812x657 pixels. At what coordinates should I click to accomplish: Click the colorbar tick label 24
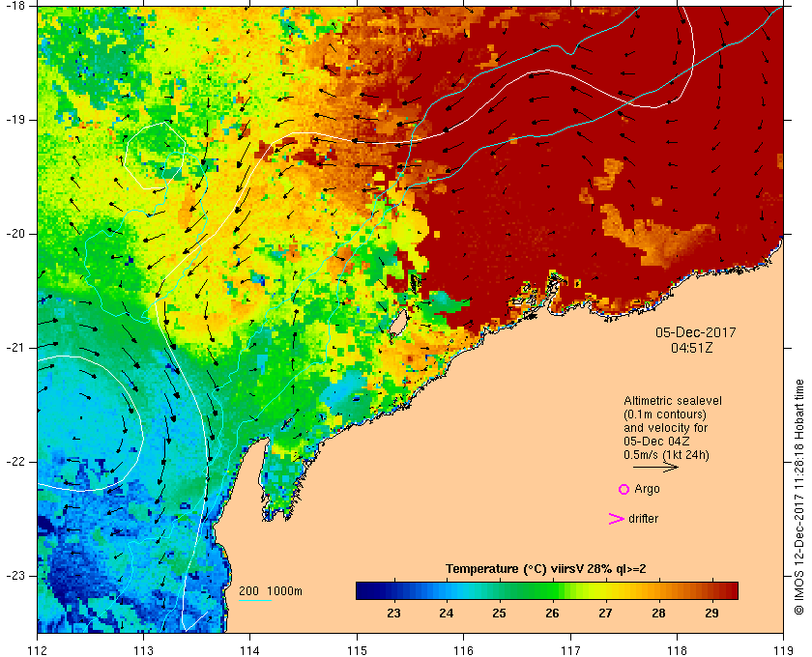point(447,614)
